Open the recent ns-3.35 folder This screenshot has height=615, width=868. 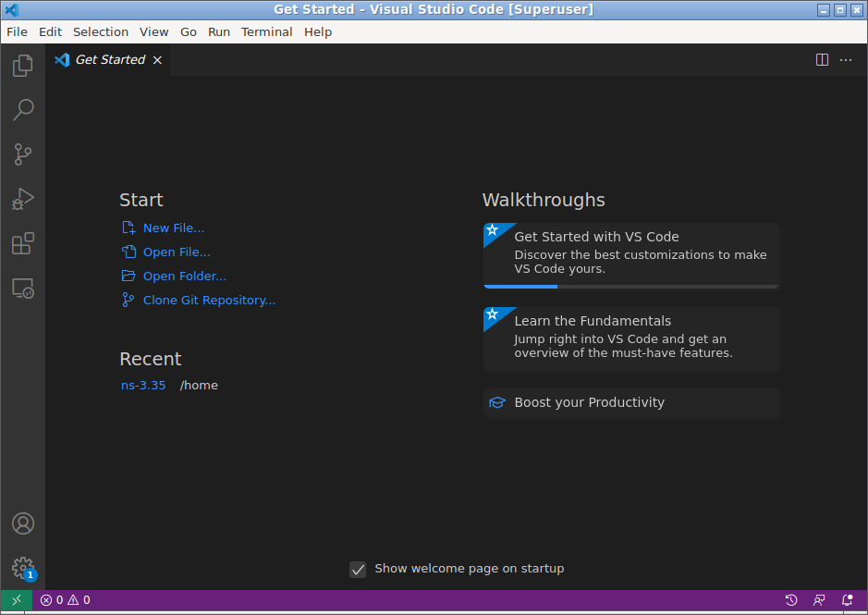[x=143, y=385]
